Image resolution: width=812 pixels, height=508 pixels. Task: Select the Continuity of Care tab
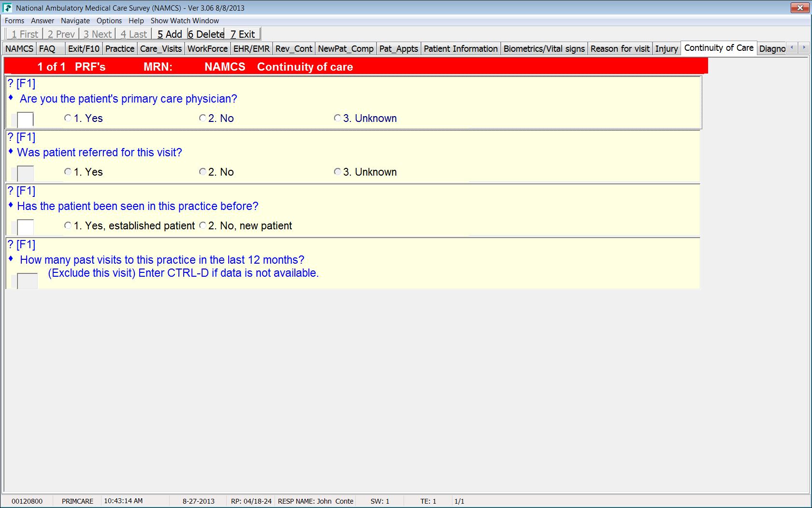click(719, 48)
